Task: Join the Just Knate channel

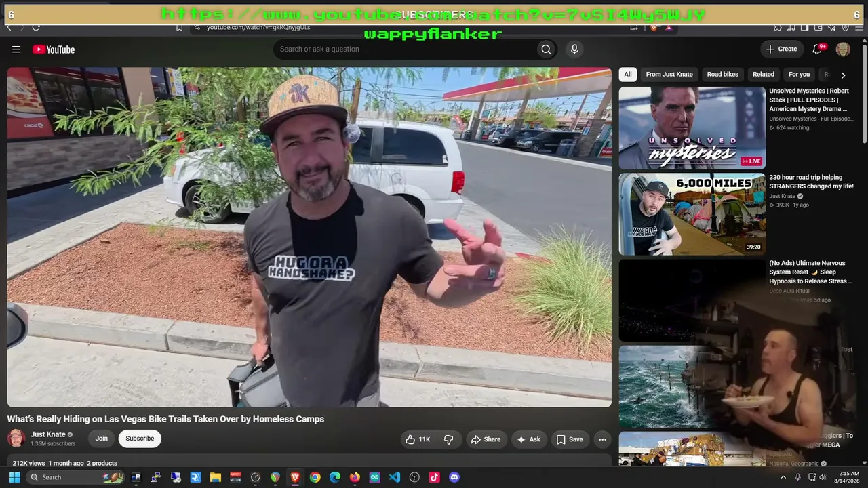Action: pyautogui.click(x=101, y=439)
